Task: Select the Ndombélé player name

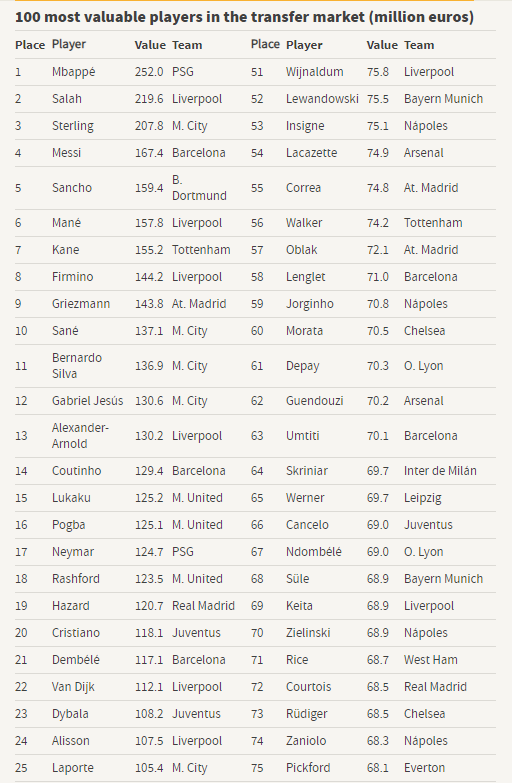Action: tap(313, 552)
